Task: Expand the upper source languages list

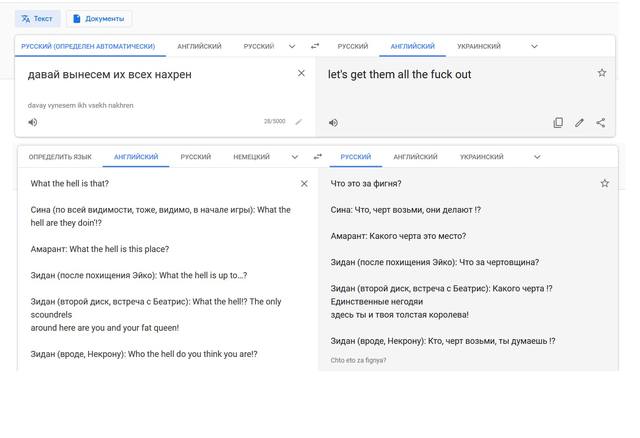Action: pyautogui.click(x=292, y=46)
